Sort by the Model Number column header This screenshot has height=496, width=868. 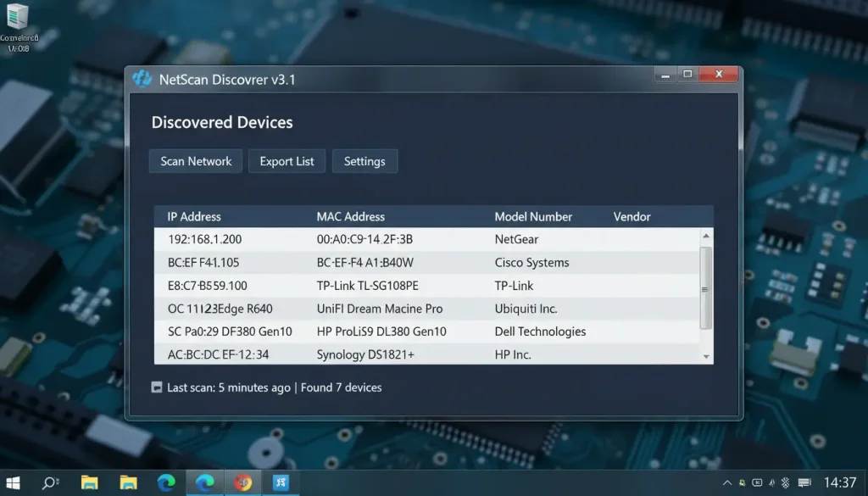coord(533,216)
